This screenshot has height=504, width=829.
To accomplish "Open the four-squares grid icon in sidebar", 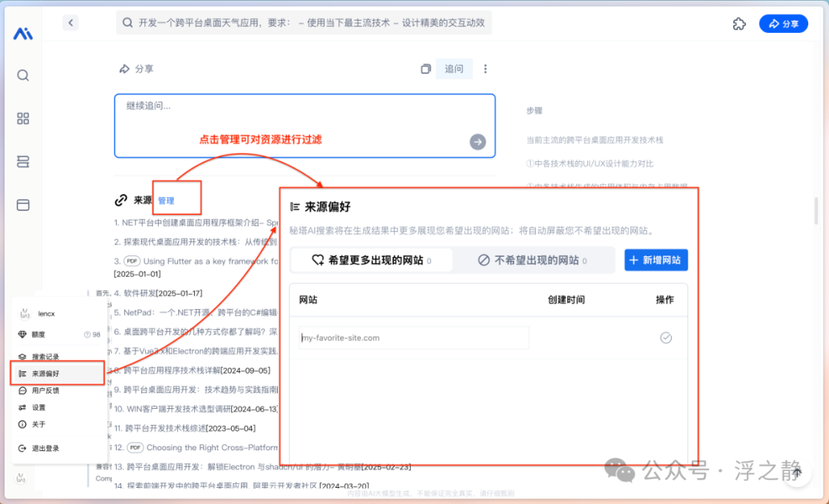I will (23, 118).
